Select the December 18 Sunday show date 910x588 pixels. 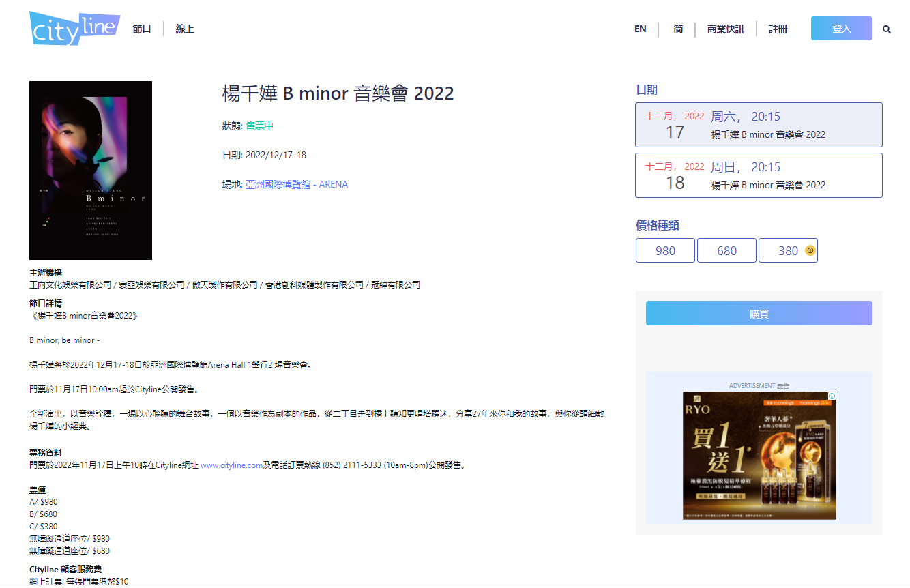(x=758, y=175)
